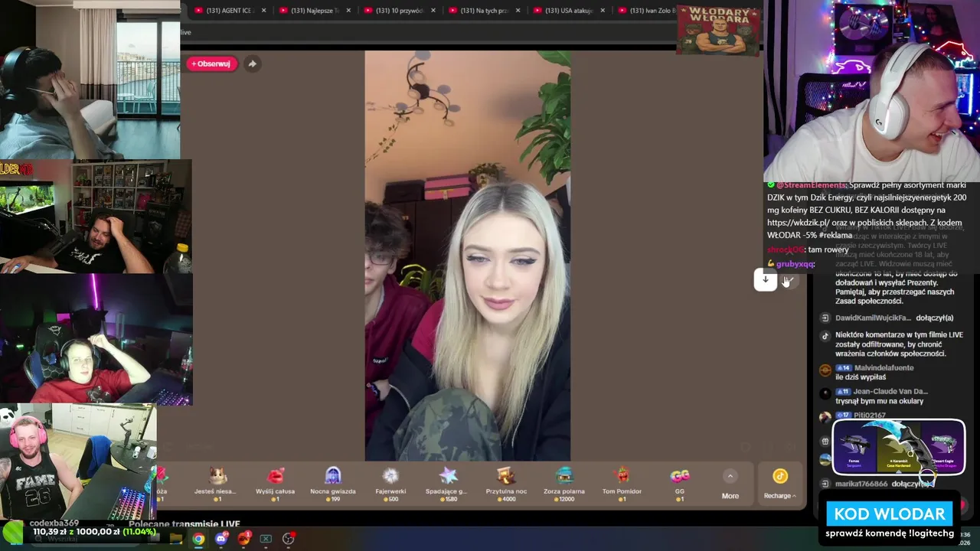
Task: Click the DawidKamilWujcikFa username in chat
Action: pyautogui.click(x=873, y=318)
